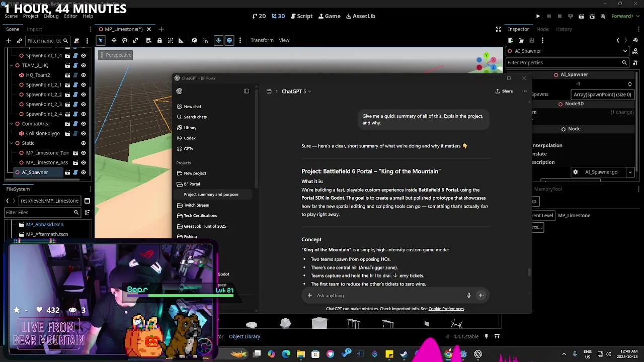Toggle the globe preview environment button
Screen dimensions: 644x362
229,40
